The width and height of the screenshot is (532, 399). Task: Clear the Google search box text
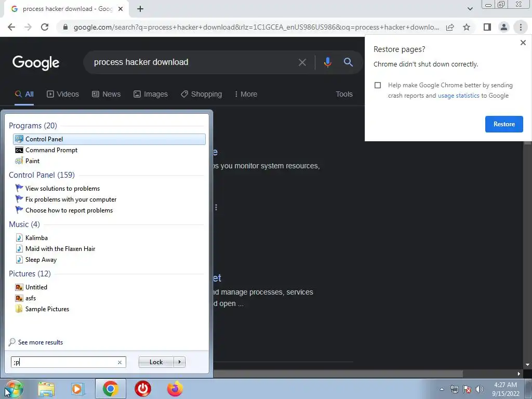click(302, 62)
